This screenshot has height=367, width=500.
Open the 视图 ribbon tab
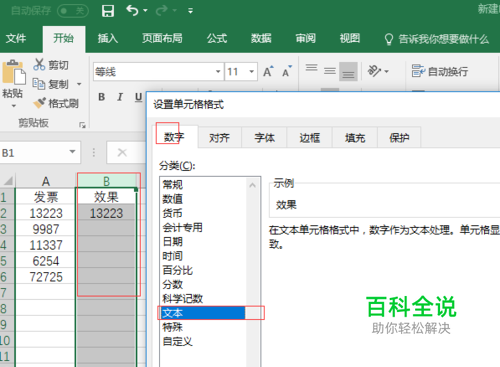[x=350, y=38]
